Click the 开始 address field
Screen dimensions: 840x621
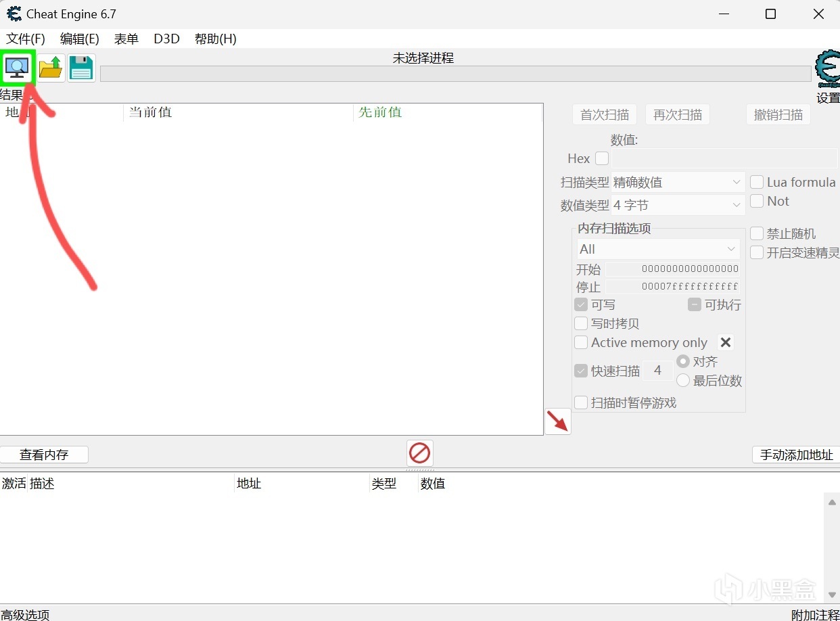(673, 269)
